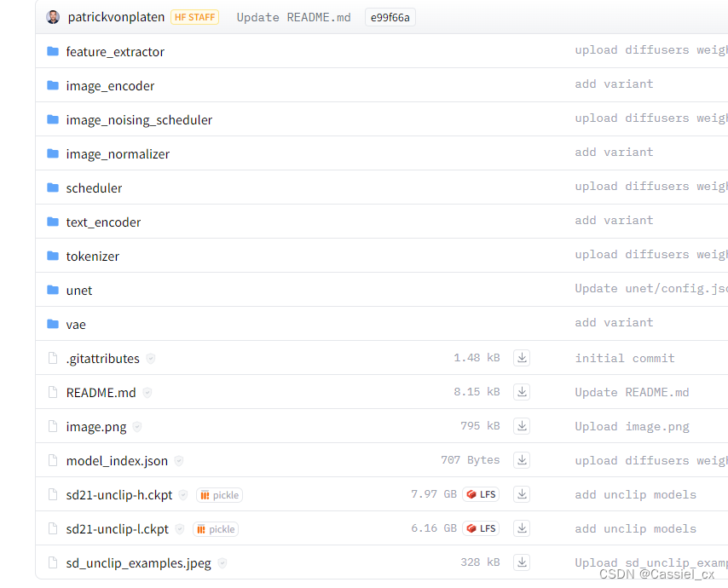The height and width of the screenshot is (588, 728).
Task: Click the safety scan badge next to image.png
Action: 136,426
